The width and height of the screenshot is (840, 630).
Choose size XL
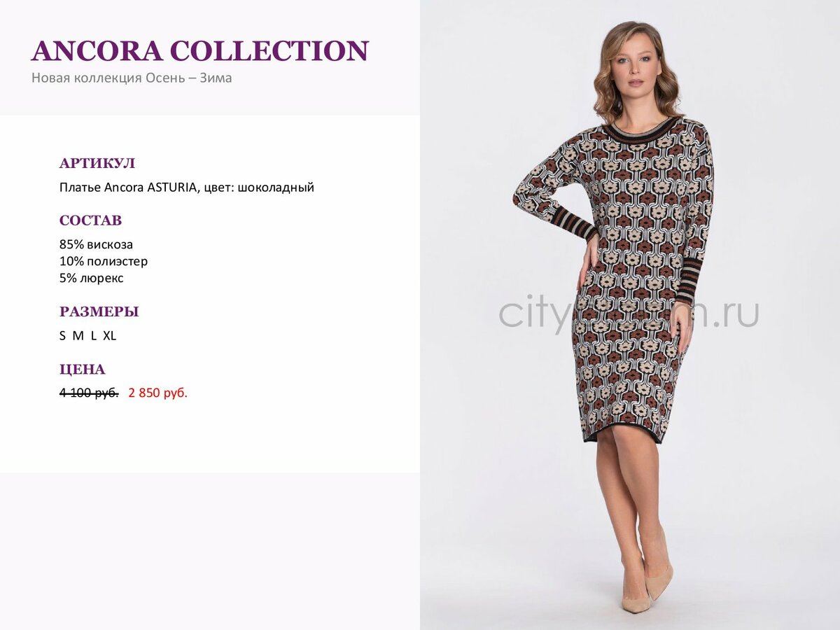(109, 335)
